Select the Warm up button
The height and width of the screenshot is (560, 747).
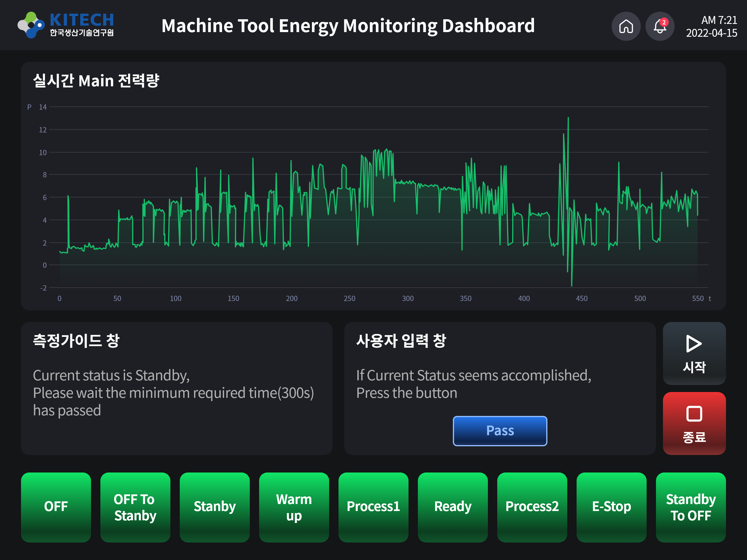294,507
